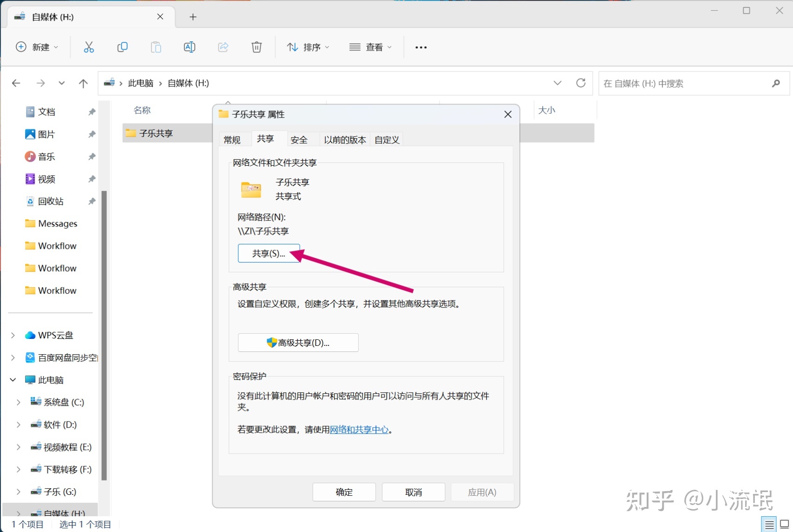This screenshot has width=793, height=532.
Task: Switch to the 安全 tab
Action: 299,139
